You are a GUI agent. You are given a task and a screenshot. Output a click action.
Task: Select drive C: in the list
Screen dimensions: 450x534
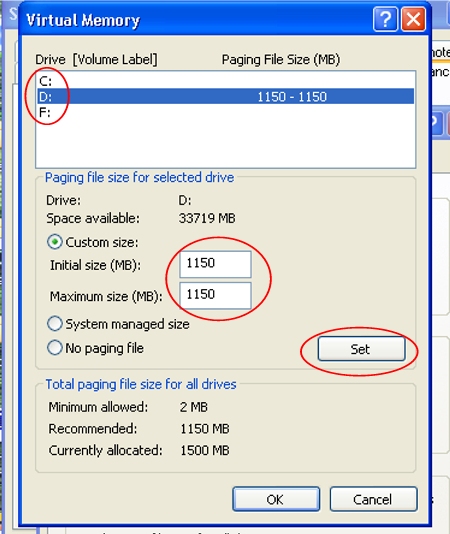[x=226, y=81]
